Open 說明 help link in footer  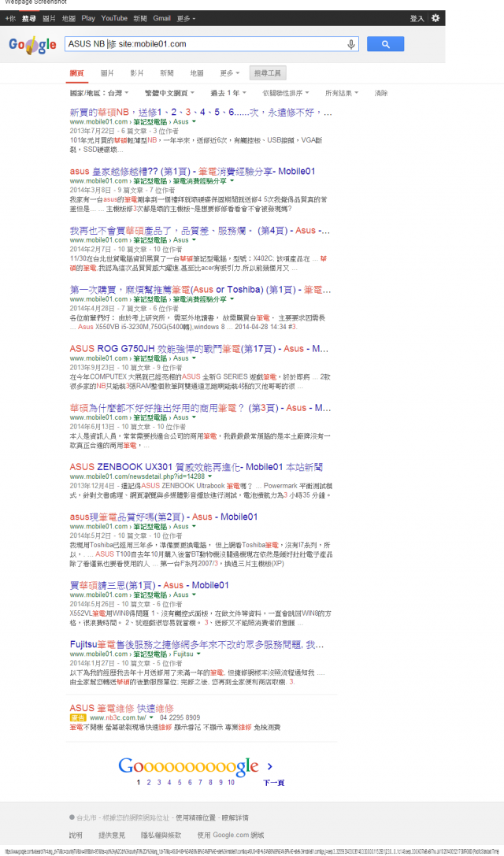(x=76, y=836)
